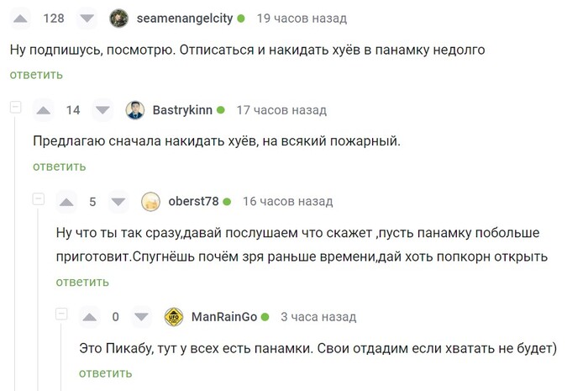Upvote ManRainGo's comment
The image size is (588, 391).
tap(92, 317)
